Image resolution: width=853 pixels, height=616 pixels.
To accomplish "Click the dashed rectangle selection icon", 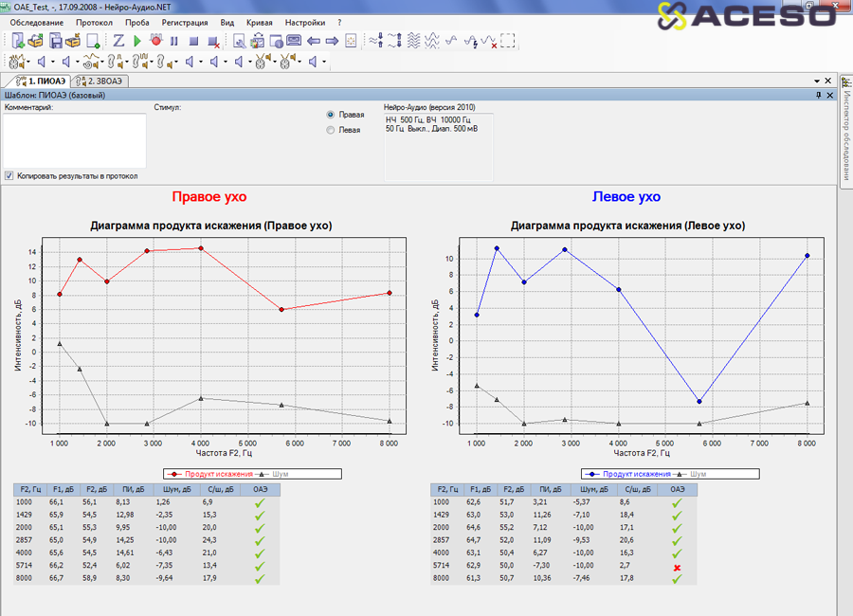I will coord(508,41).
